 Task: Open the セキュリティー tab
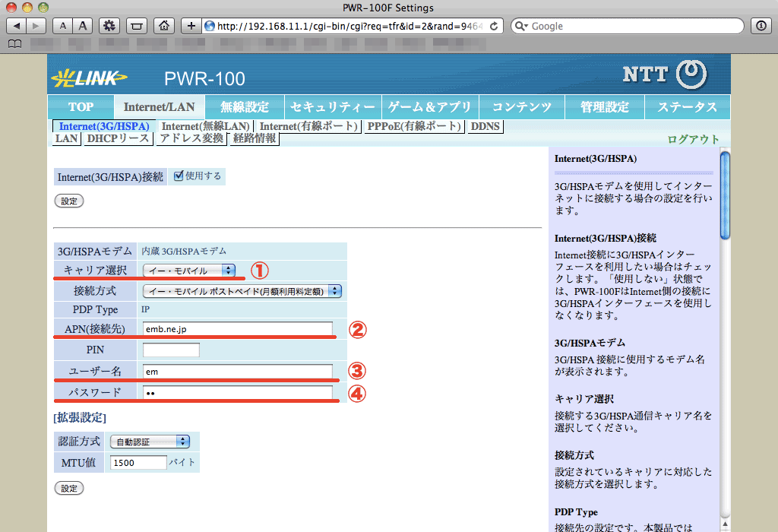[x=333, y=107]
